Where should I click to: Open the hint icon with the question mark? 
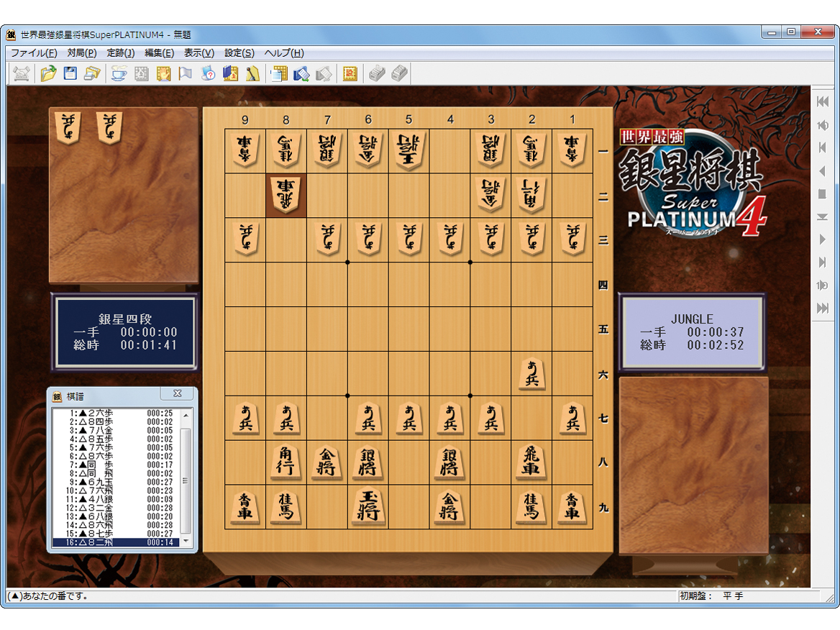pos(207,73)
